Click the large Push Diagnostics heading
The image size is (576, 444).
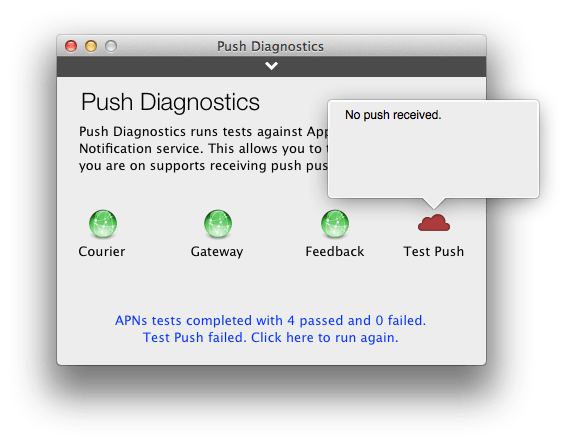(170, 102)
